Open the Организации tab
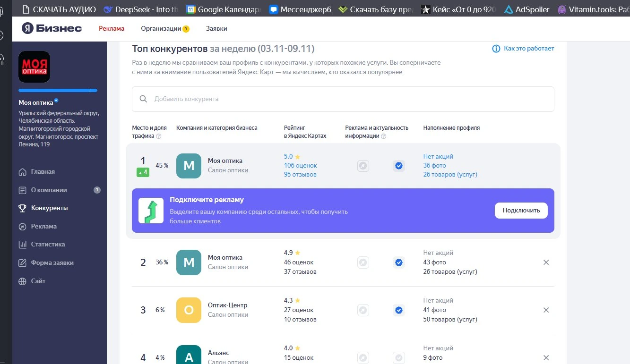Viewport: 630px width, 364px height. pos(165,29)
